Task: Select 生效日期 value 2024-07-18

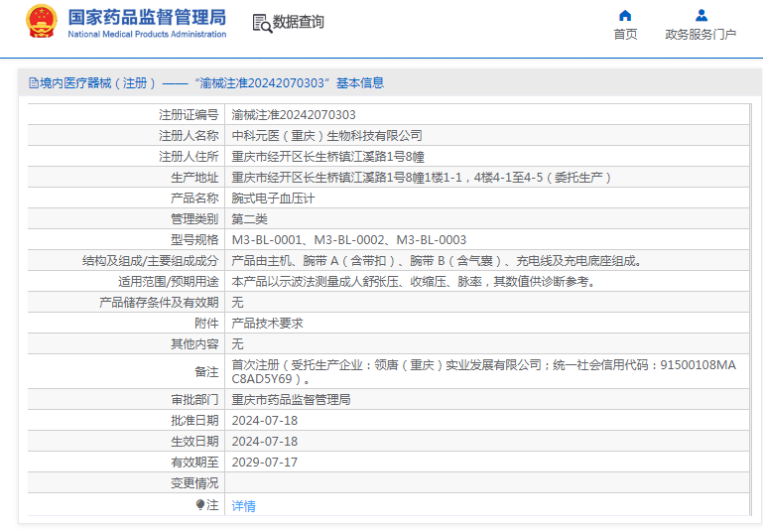Action: click(264, 442)
